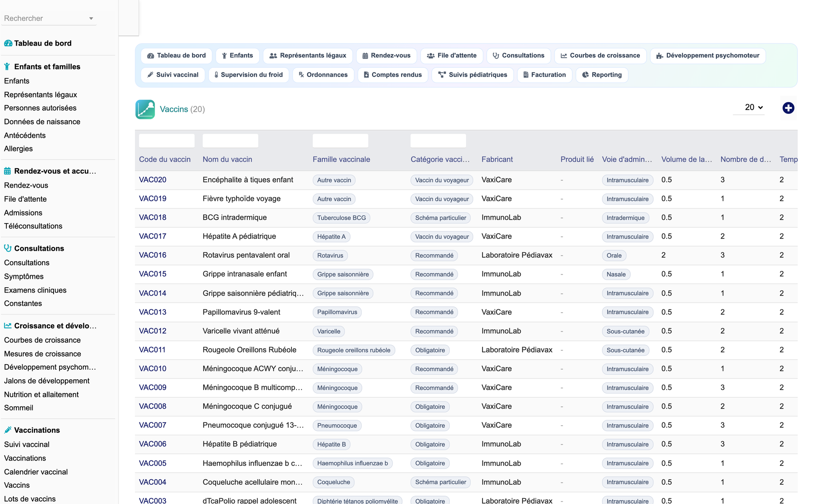Sort by Voie d'administration column header
The image size is (815, 504).
click(627, 159)
